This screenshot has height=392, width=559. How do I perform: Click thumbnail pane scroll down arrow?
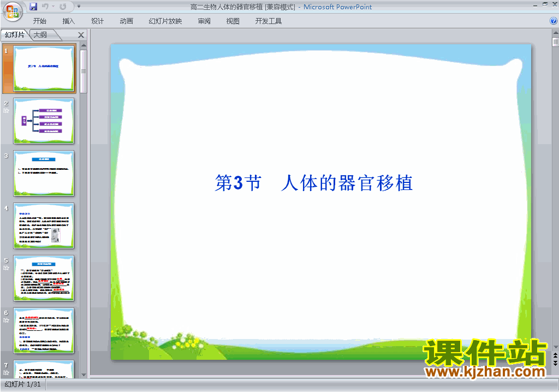(84, 375)
